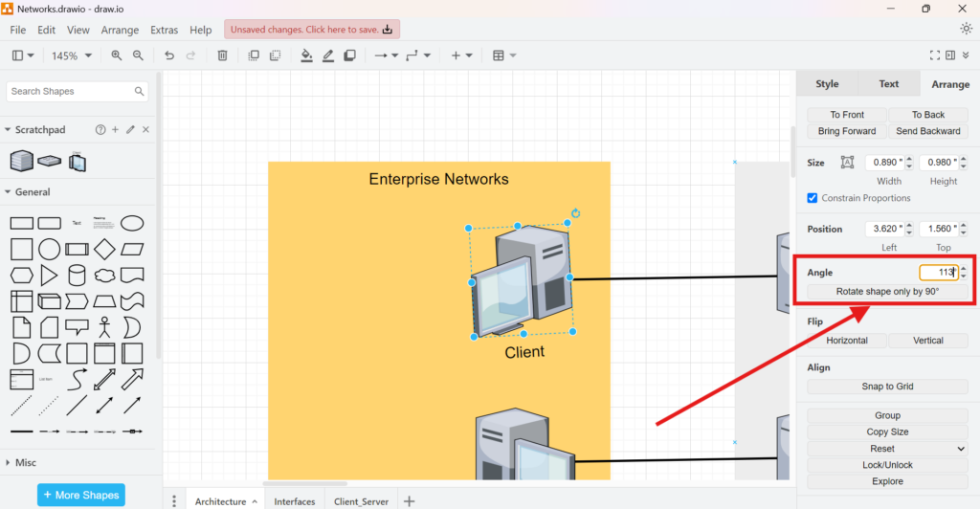Open the Arrange menu
Screen dimensions: 980x509
click(x=120, y=30)
